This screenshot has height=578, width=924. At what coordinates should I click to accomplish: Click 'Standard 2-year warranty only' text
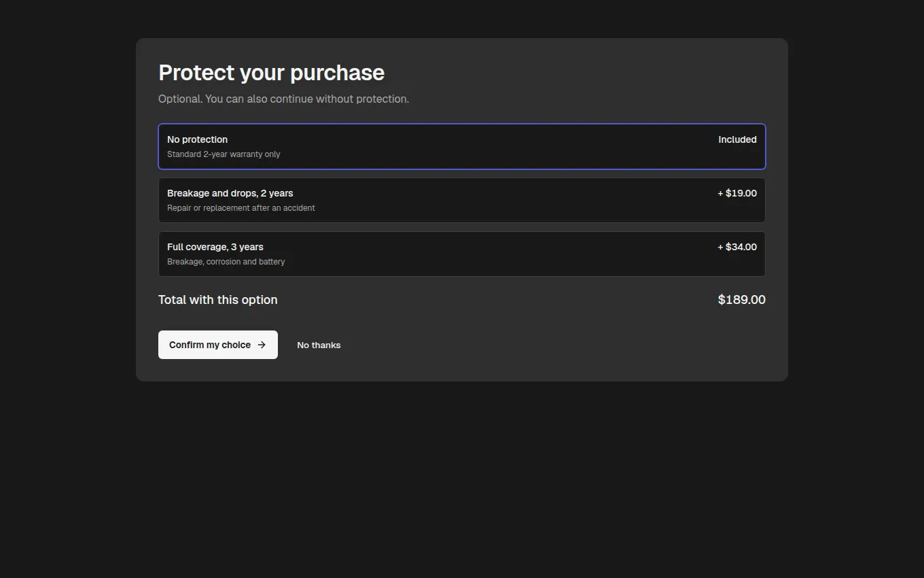coord(224,154)
